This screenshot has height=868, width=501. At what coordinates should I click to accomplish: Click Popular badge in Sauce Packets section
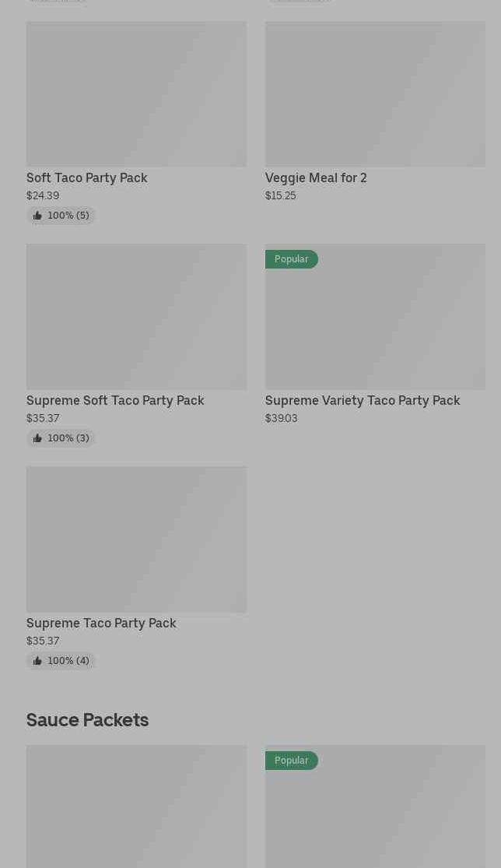[x=291, y=761]
